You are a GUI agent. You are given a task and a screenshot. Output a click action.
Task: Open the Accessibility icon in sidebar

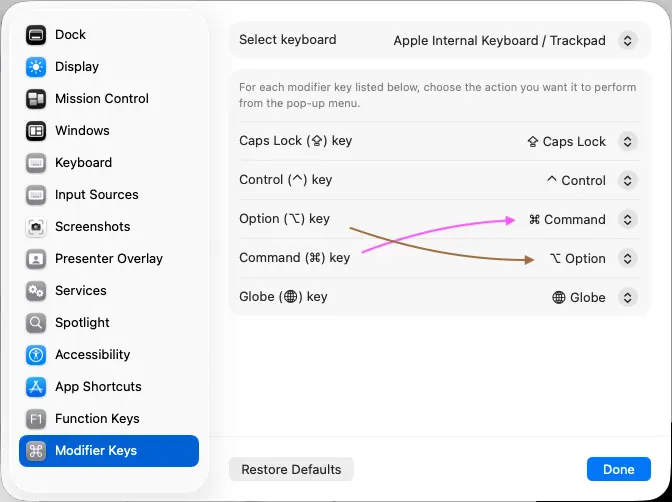36,355
